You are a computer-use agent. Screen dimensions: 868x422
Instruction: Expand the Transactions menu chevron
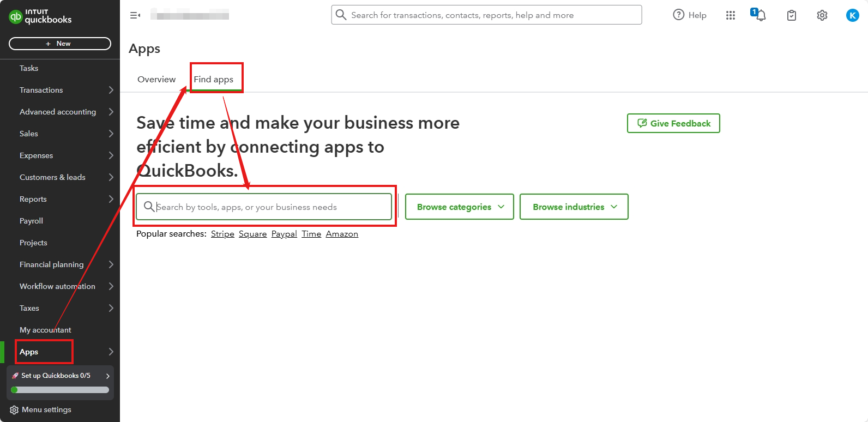(x=111, y=90)
